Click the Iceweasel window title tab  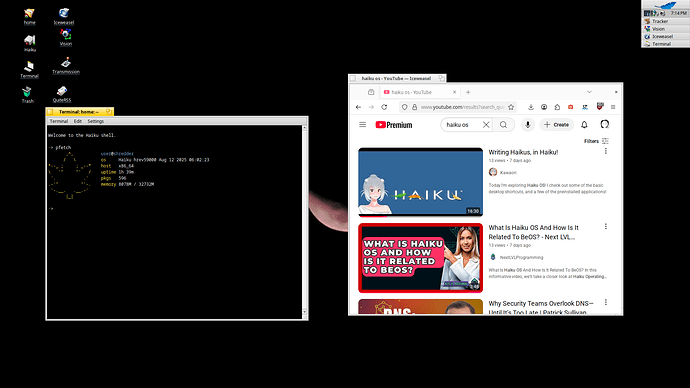pos(397,78)
